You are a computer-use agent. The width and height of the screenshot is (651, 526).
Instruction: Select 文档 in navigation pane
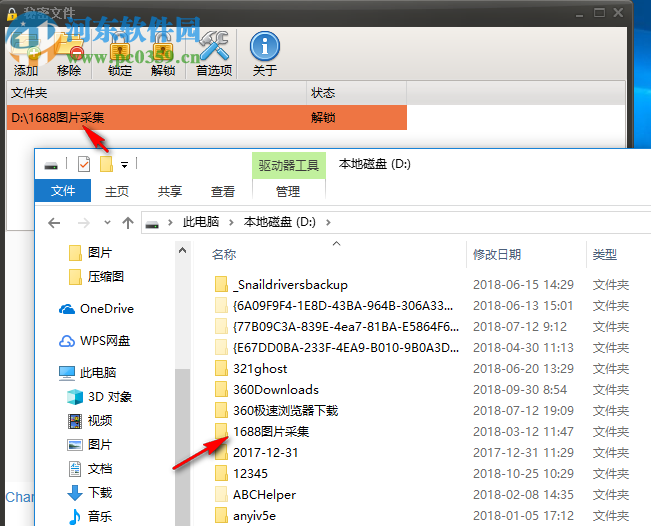click(x=90, y=469)
